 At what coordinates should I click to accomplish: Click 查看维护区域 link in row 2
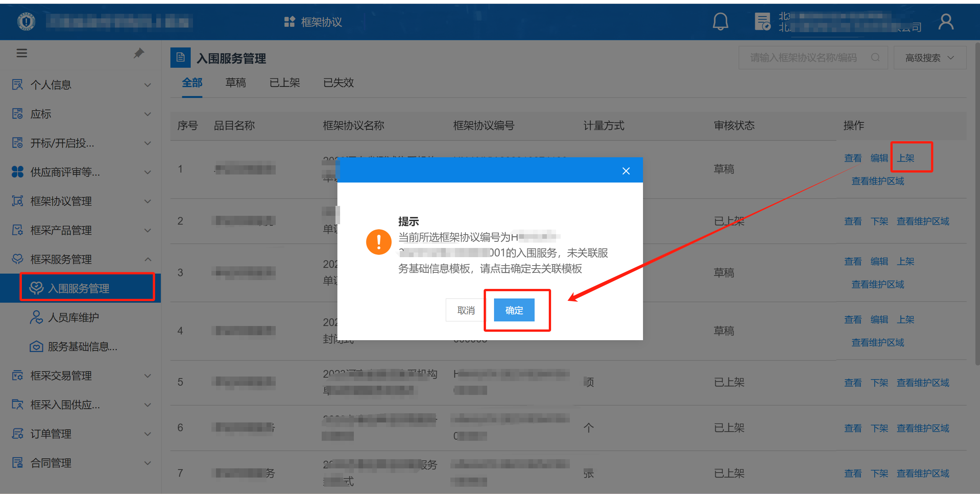coord(923,221)
